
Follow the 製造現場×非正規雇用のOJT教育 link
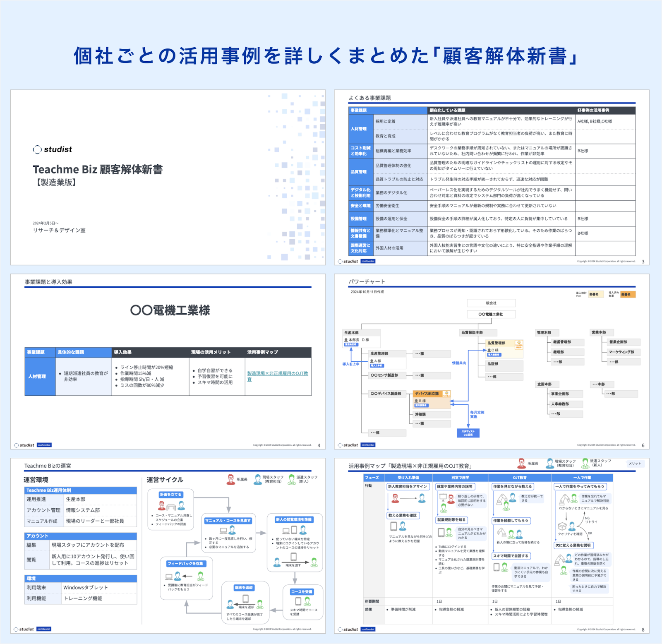click(x=278, y=376)
